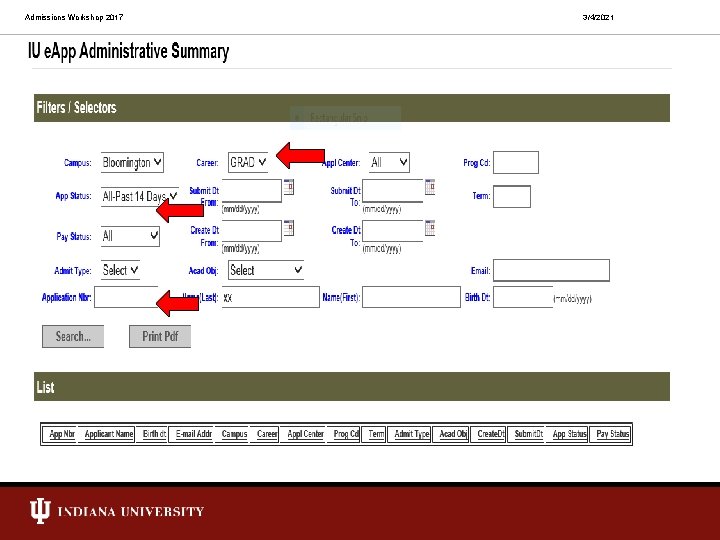Sort list by Prog Cd column header
Image resolution: width=720 pixels, height=540 pixels.
pyautogui.click(x=346, y=434)
